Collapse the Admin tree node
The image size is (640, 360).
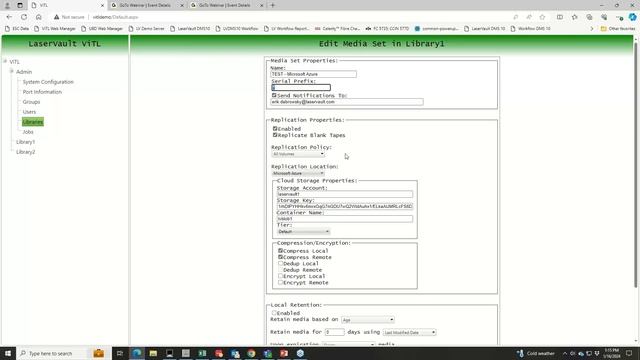click(12, 71)
